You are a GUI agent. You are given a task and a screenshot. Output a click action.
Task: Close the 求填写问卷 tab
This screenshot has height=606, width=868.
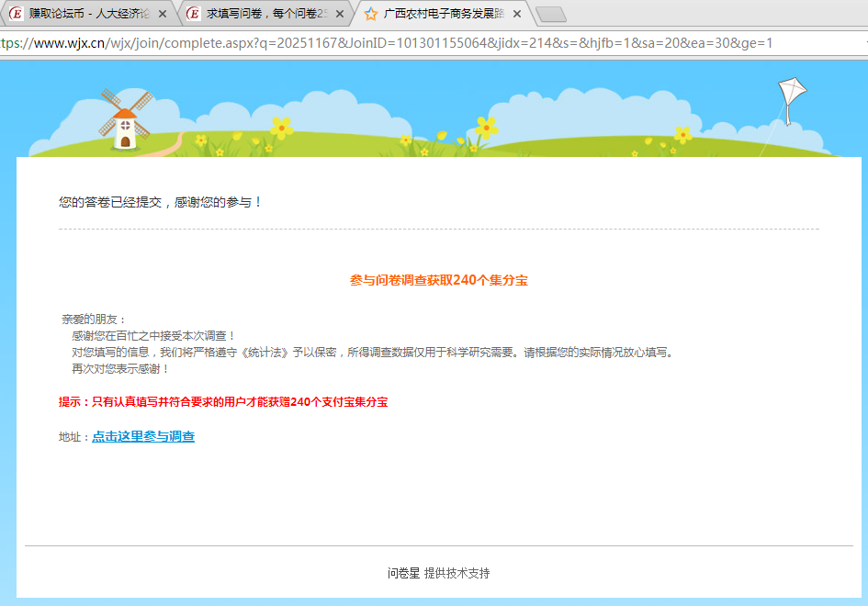click(x=339, y=14)
